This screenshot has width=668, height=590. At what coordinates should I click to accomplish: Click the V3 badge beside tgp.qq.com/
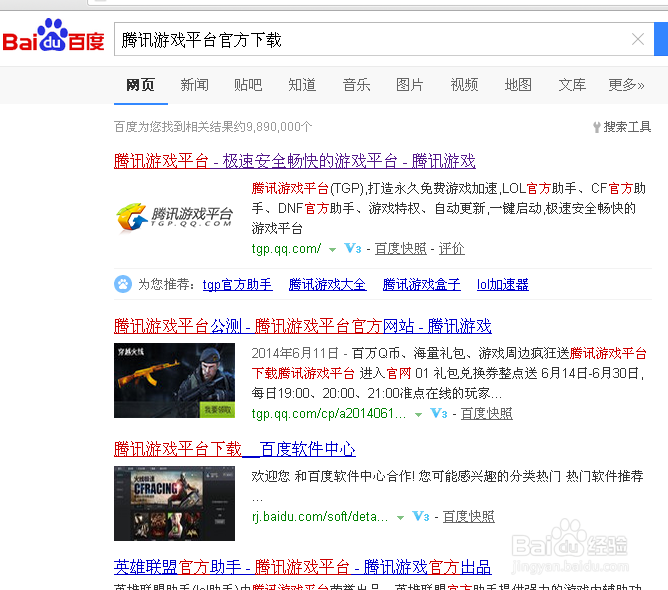tap(353, 248)
